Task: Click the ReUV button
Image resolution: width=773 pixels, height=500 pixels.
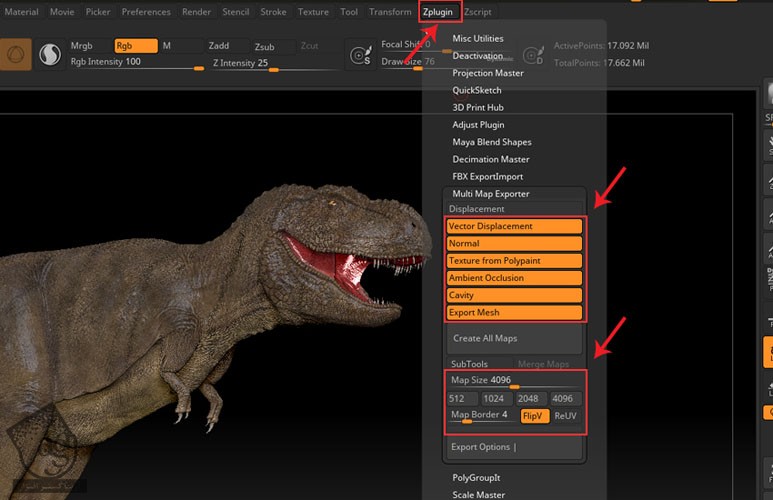Action: [565, 415]
